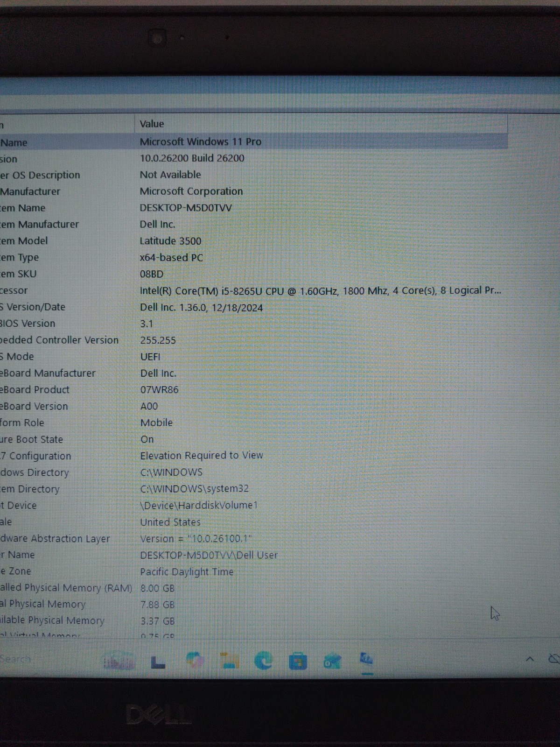Select the 8.00 GB value
The image size is (560, 747).
158,588
